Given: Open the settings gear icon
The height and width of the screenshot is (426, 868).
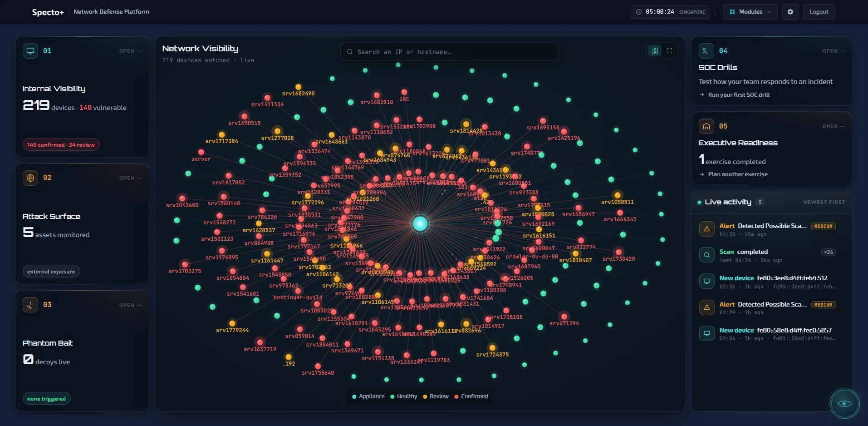Looking at the screenshot, I should (790, 12).
